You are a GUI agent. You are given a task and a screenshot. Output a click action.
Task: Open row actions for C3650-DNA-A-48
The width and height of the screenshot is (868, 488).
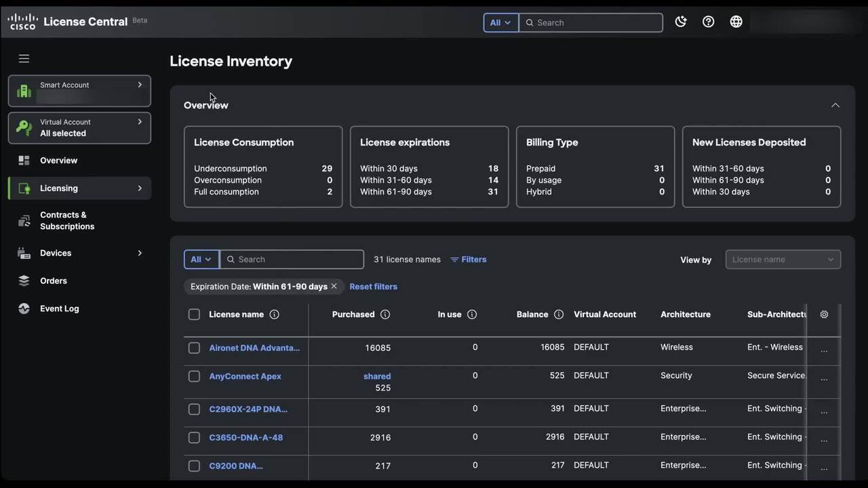pos(824,440)
